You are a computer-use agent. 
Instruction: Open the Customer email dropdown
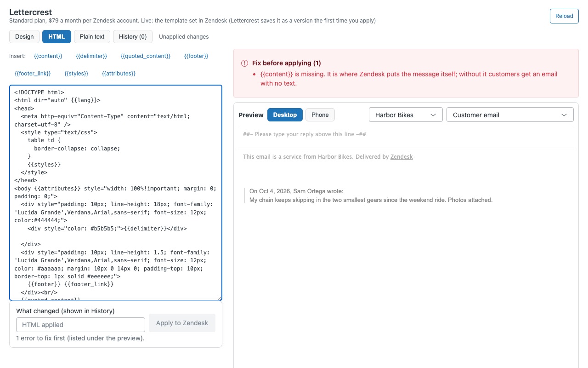(510, 115)
